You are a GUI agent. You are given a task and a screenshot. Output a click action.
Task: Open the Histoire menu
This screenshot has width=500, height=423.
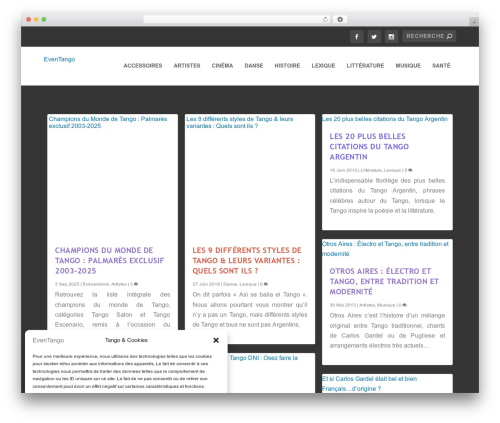tap(287, 66)
